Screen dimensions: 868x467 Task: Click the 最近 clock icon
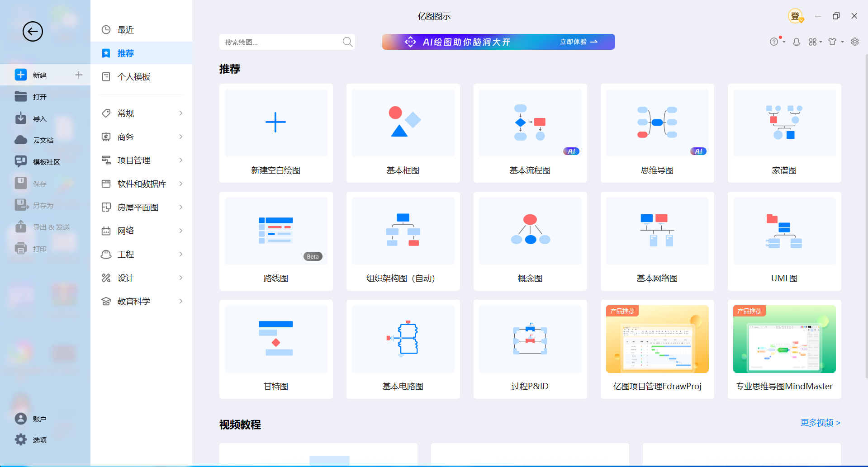(x=106, y=30)
